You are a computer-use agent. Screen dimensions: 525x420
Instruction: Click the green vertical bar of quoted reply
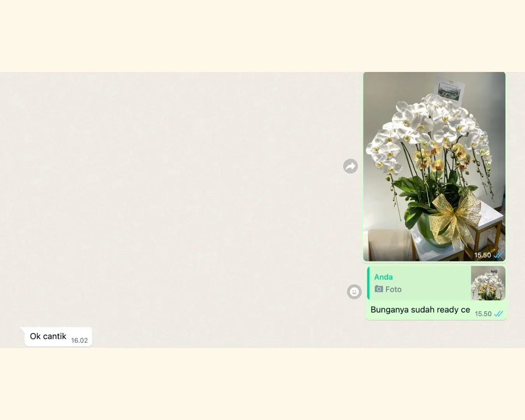pos(368,283)
